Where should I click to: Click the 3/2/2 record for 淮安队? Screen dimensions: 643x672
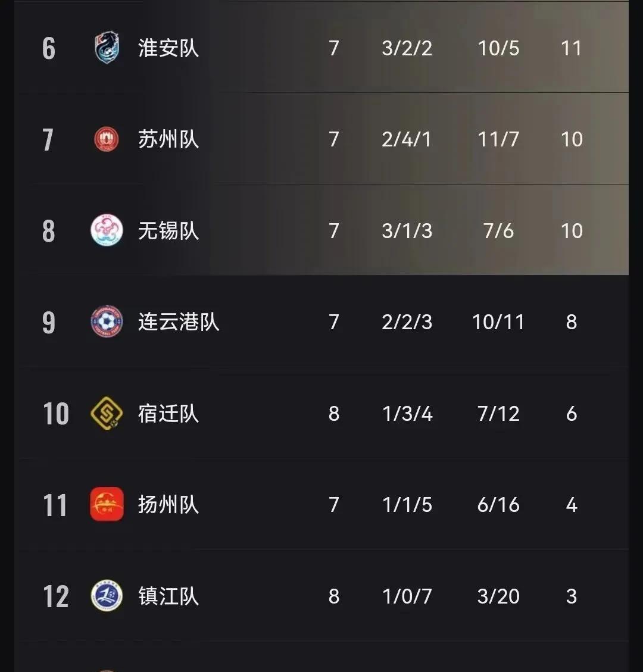tap(407, 48)
